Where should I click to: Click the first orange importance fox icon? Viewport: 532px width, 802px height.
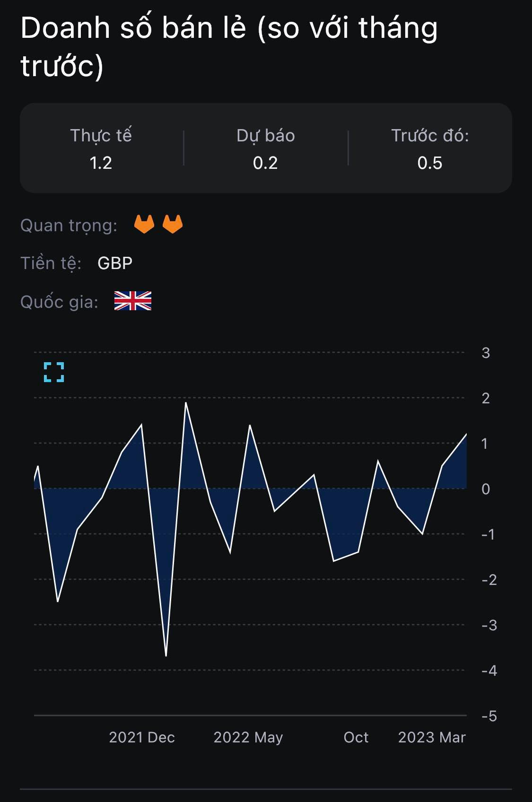point(144,224)
